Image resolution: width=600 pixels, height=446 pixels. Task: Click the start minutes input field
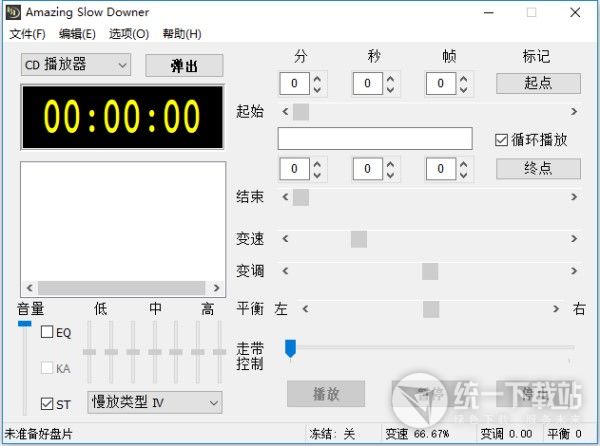click(x=294, y=83)
